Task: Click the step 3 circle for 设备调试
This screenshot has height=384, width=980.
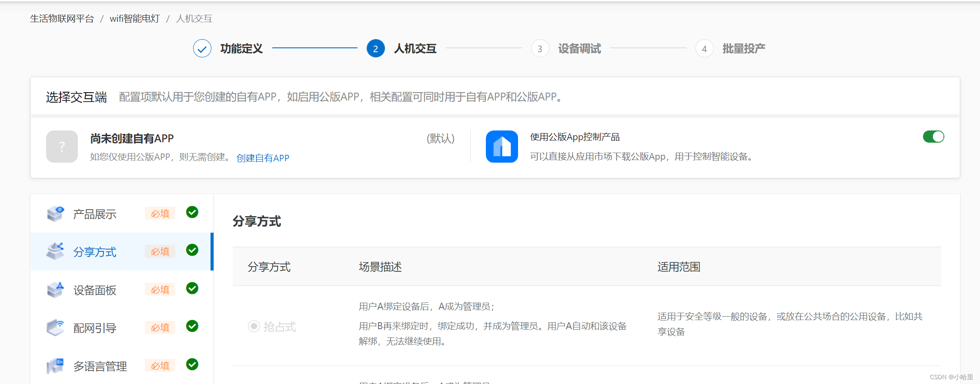Action: (540, 49)
